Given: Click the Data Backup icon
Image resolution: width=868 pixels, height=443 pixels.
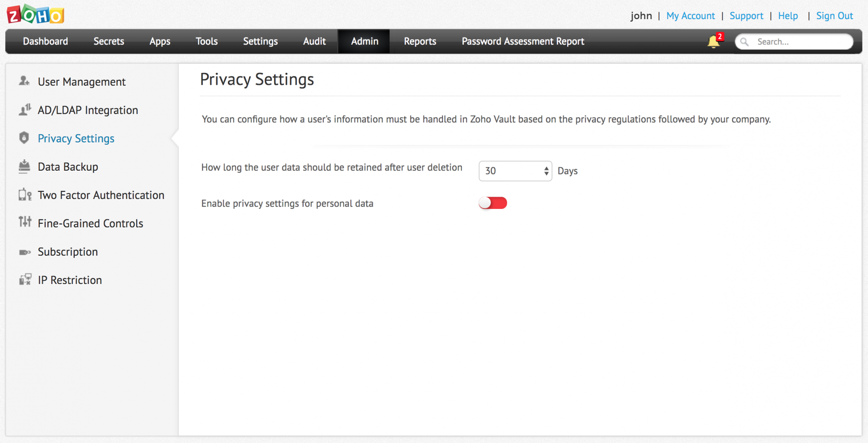Looking at the screenshot, I should [24, 166].
